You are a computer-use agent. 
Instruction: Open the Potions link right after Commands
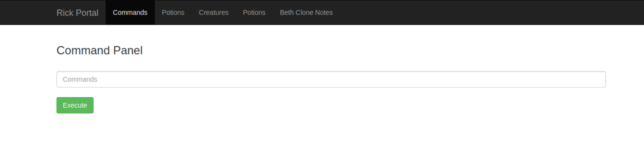173,13
